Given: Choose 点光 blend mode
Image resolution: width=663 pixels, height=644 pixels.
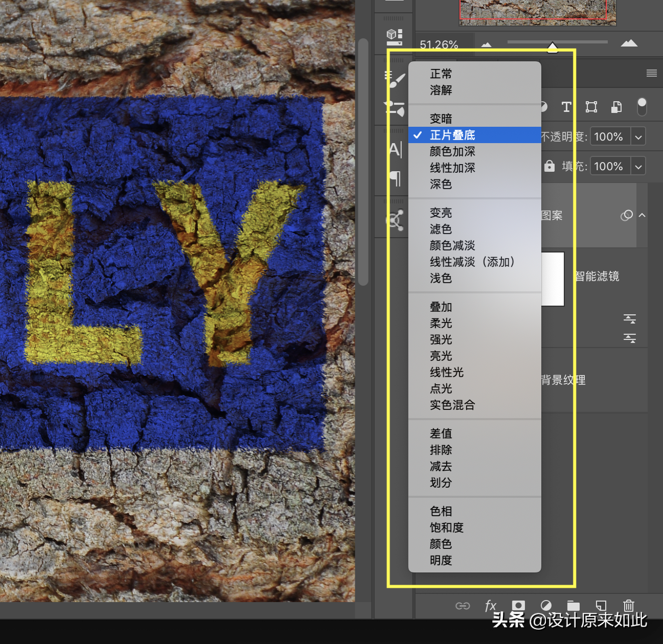Looking at the screenshot, I should (x=474, y=388).
